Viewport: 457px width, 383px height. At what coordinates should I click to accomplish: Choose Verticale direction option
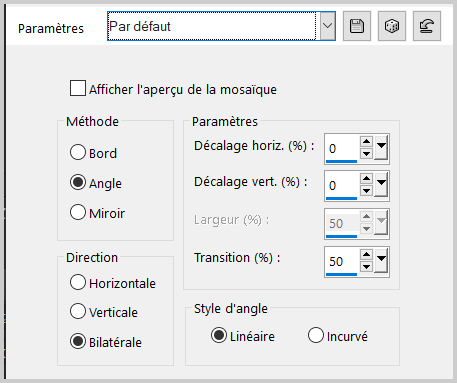pyautogui.click(x=78, y=311)
